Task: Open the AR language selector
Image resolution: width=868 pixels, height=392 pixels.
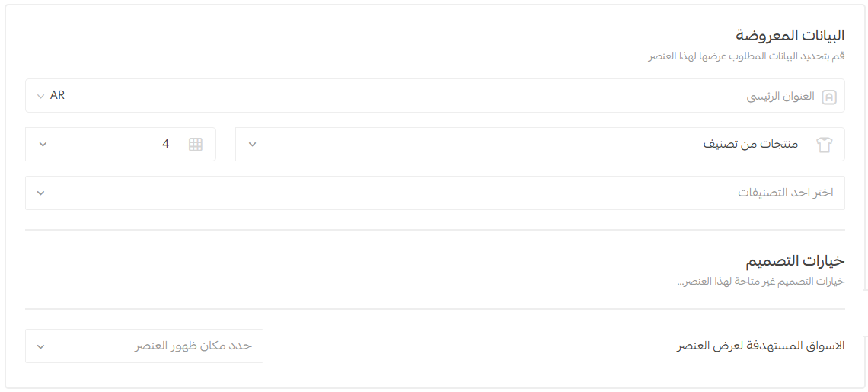Action: click(56, 96)
